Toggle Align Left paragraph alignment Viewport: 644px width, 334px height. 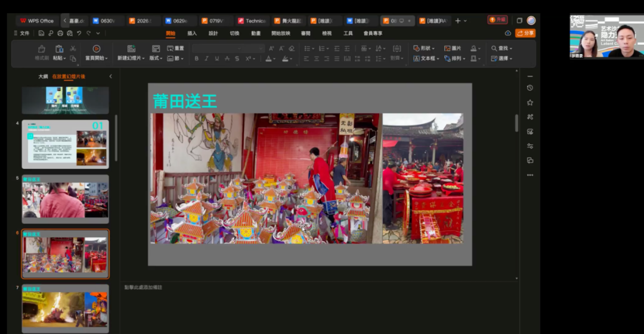tap(306, 58)
